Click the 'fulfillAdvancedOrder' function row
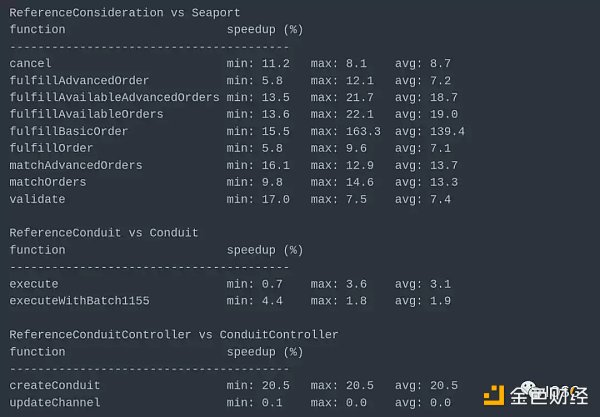 (79, 80)
